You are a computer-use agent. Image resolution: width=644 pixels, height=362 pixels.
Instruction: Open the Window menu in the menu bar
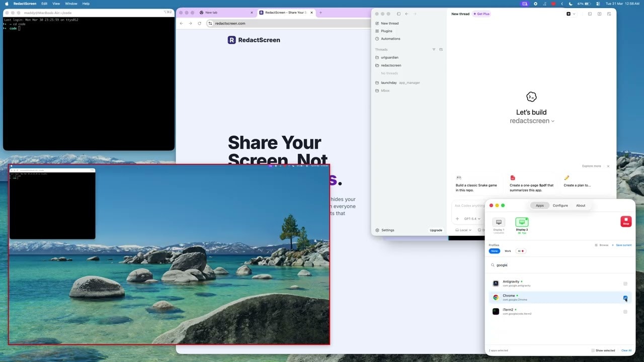[x=71, y=4]
